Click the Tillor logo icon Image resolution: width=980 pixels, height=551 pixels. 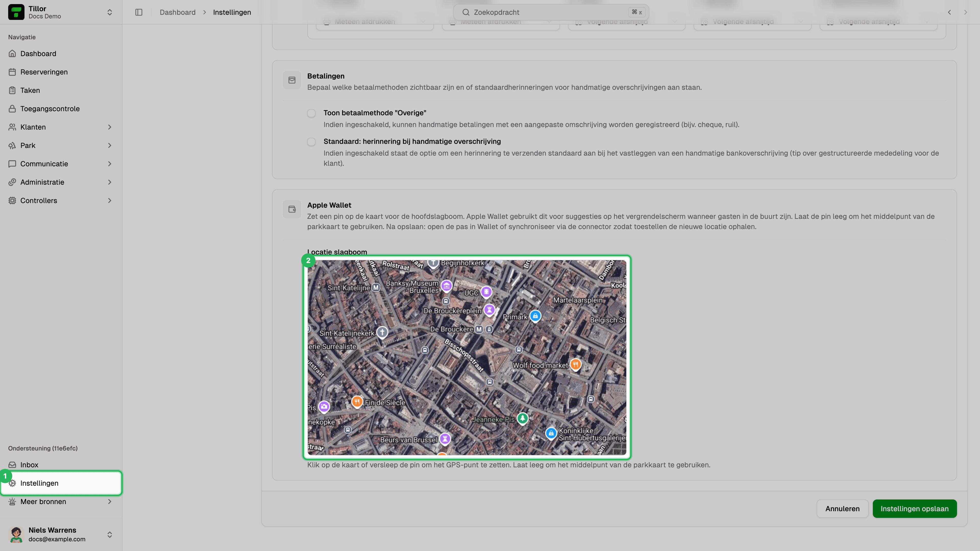(x=16, y=12)
